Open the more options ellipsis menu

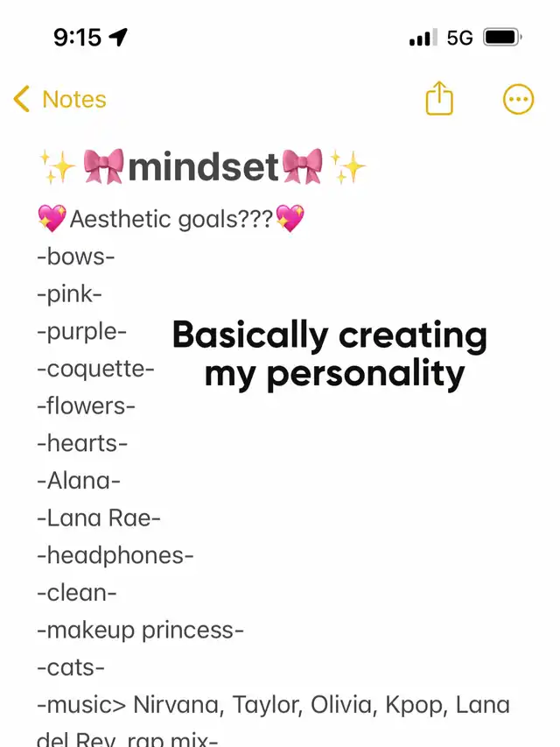(x=519, y=100)
